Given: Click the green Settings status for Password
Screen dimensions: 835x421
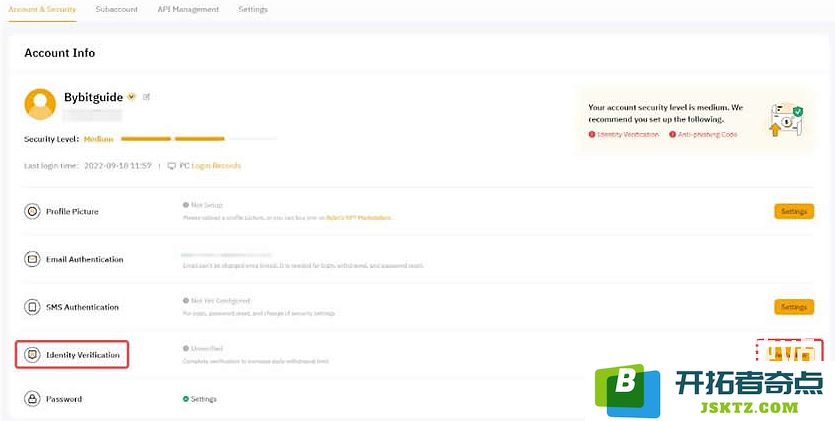Looking at the screenshot, I should point(203,399).
